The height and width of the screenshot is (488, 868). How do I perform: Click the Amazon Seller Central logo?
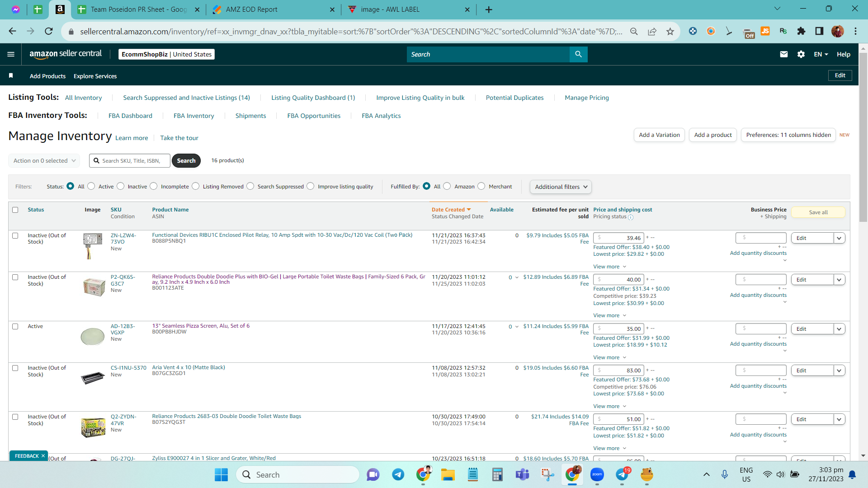tap(66, 54)
